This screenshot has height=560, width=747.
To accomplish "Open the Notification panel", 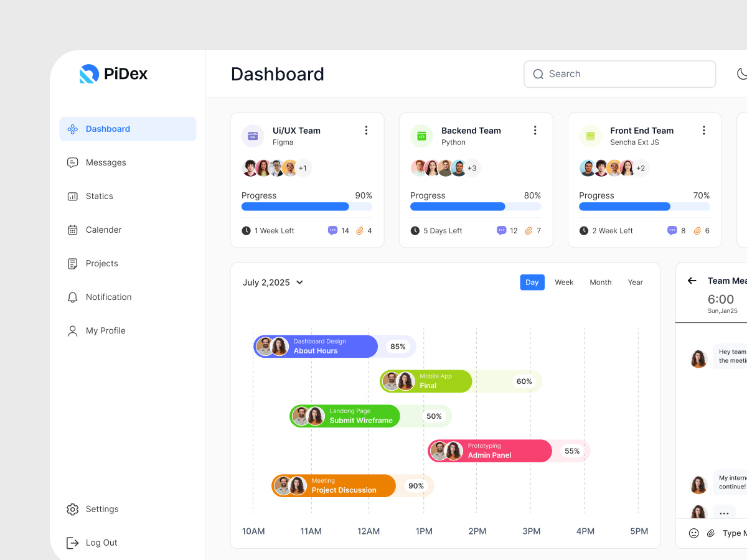I will (109, 297).
